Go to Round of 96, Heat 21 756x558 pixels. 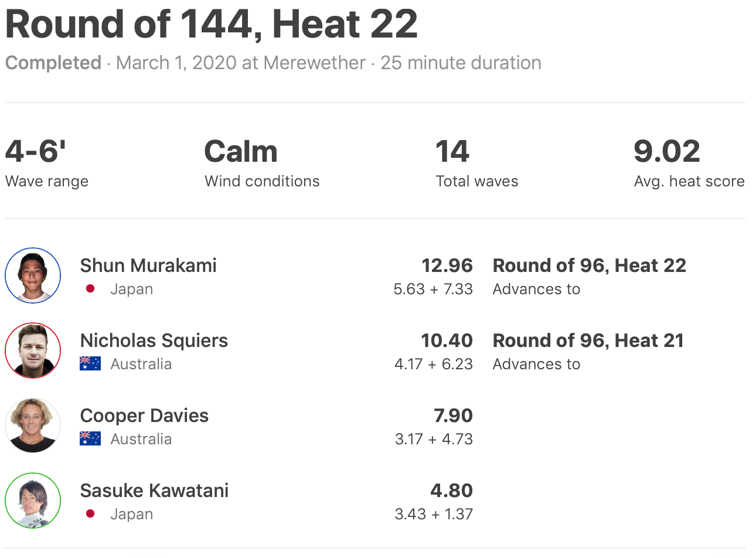point(588,341)
